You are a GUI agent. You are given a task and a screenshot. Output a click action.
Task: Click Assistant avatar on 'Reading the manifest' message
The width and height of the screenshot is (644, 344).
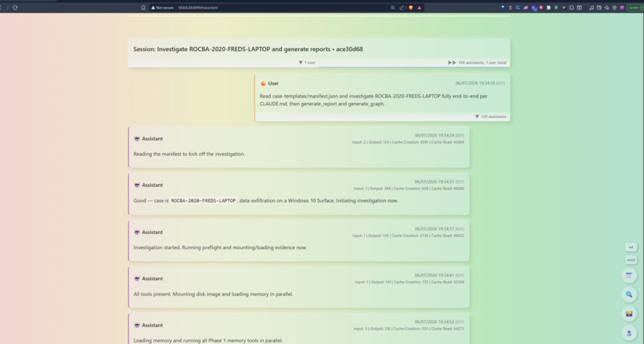pos(137,139)
